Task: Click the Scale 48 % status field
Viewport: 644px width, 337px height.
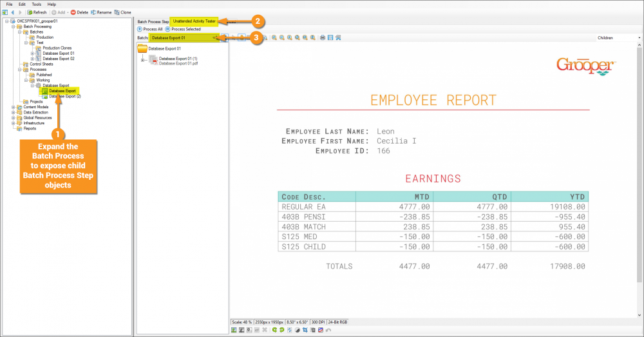Action: click(x=242, y=322)
